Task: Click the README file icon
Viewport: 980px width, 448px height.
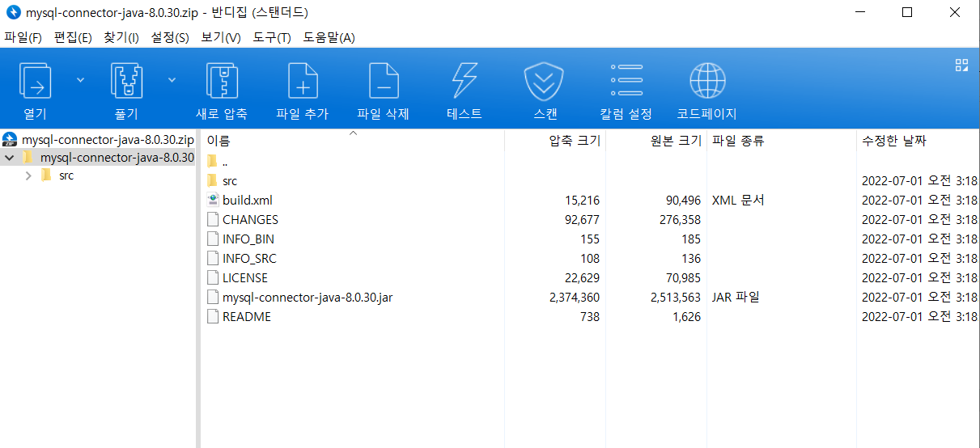Action: [x=213, y=316]
